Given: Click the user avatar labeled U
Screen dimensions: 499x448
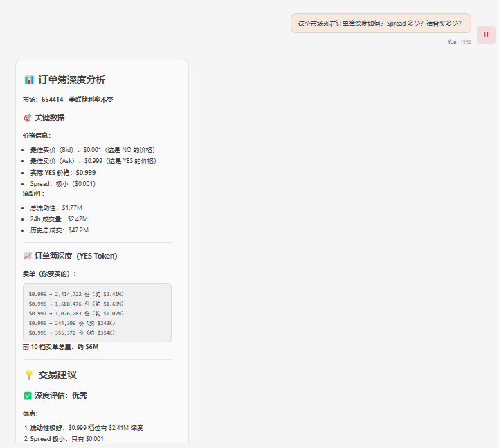Looking at the screenshot, I should click(x=486, y=35).
